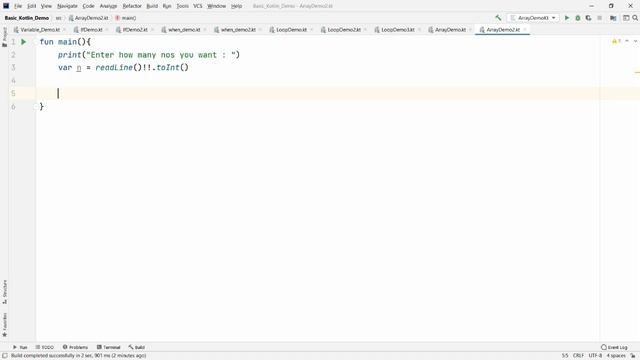640x360 pixels.
Task: Click the status bar tool window toggle icon
Action: pyautogui.click(x=4, y=356)
